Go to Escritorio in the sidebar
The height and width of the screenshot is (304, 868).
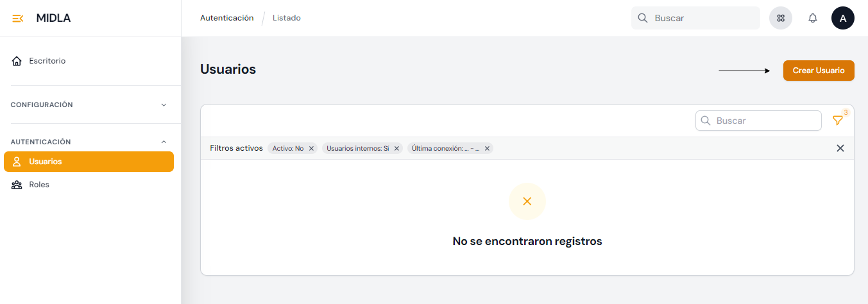coord(47,61)
